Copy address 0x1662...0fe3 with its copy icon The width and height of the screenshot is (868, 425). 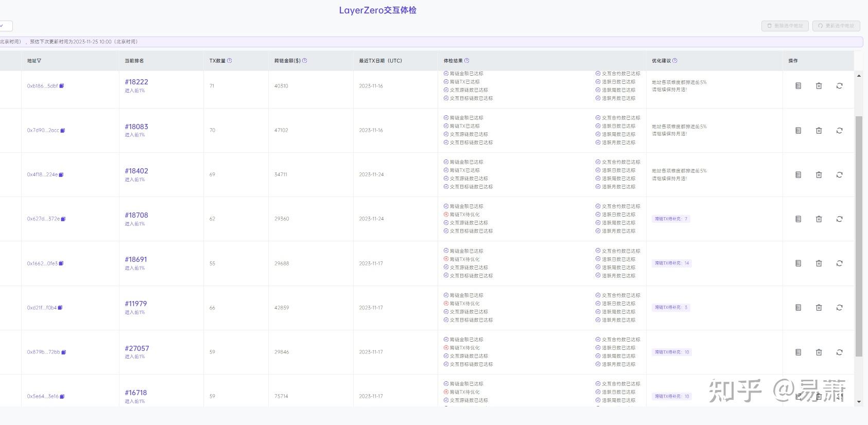(61, 263)
